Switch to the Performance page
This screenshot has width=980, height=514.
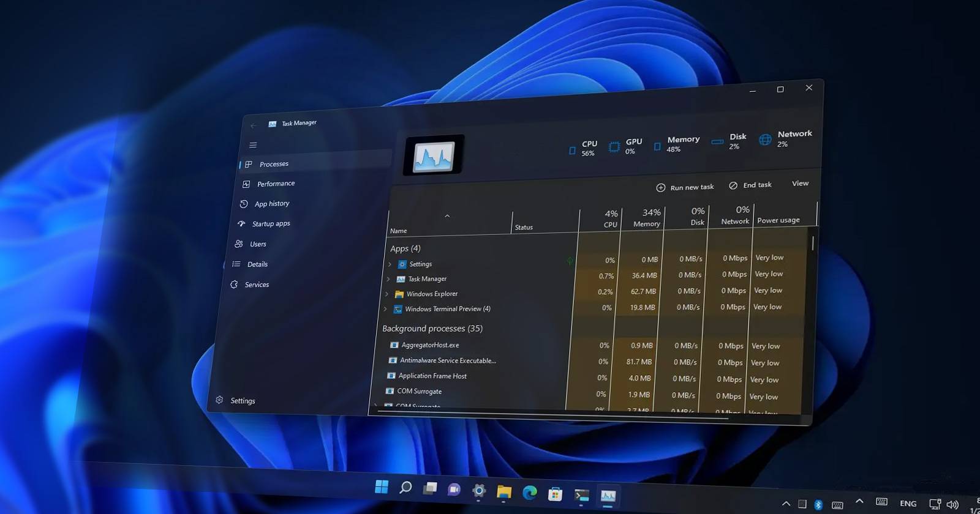coord(276,184)
